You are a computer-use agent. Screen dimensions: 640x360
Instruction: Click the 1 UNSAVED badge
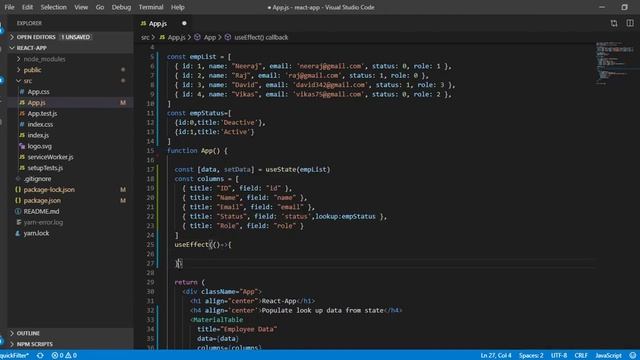tap(76, 37)
